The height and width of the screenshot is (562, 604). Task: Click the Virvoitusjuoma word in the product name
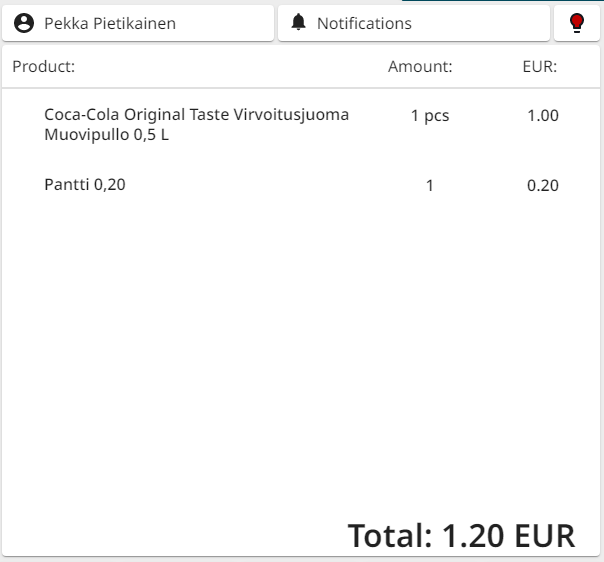tap(291, 115)
